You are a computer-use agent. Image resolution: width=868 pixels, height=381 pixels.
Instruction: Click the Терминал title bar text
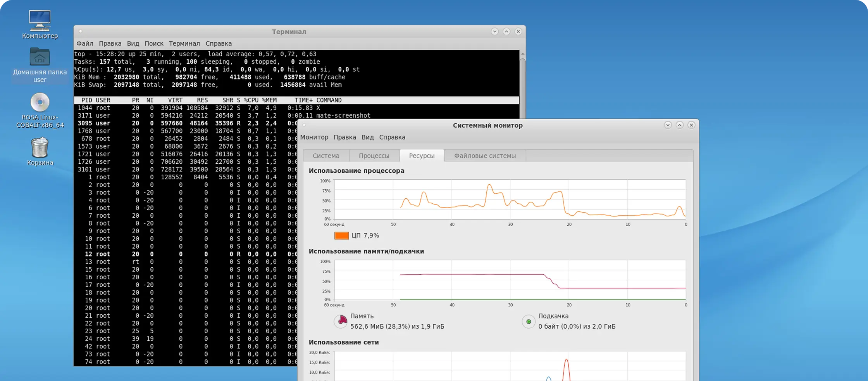(x=289, y=32)
